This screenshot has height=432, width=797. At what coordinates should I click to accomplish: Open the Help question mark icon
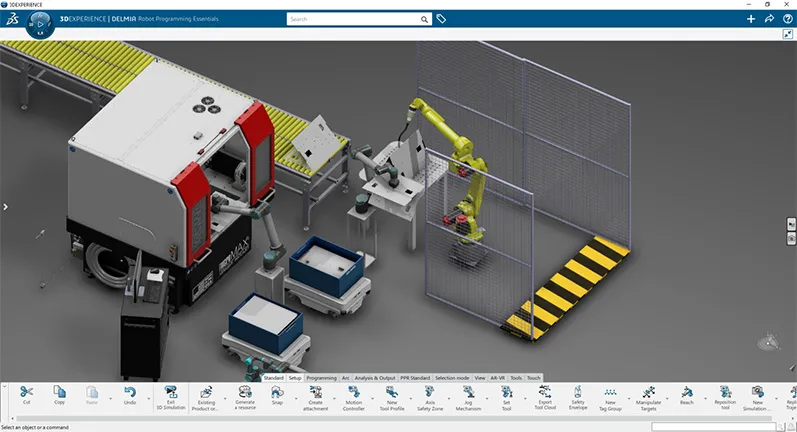tap(787, 19)
